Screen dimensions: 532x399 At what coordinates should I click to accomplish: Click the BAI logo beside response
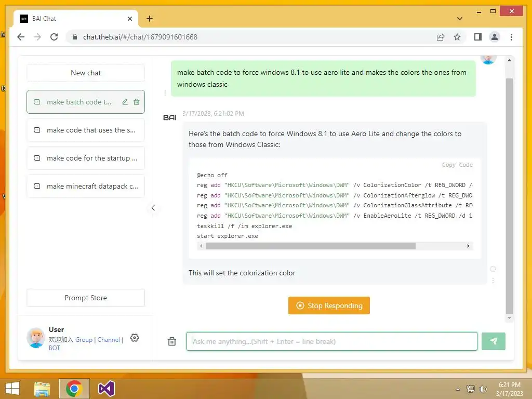click(170, 117)
